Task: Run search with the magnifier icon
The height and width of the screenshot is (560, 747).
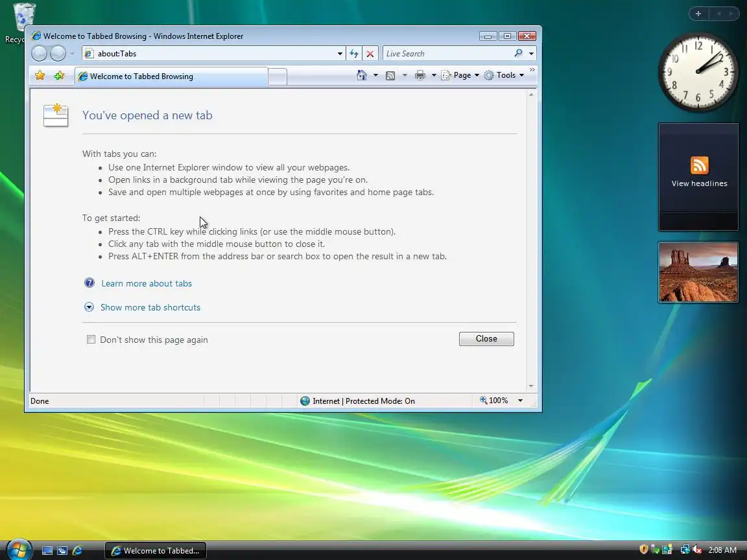Action: coord(518,53)
